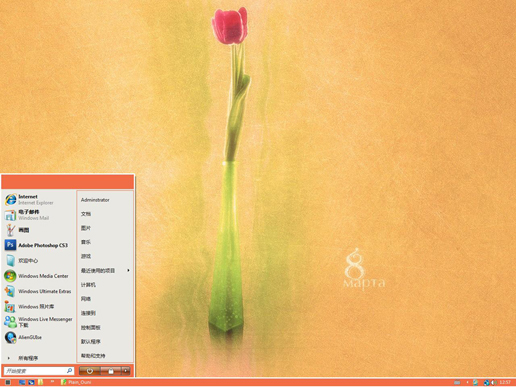Open Control Panel (控制面板)
Screen dimensions: 516x387
pyautogui.click(x=105, y=328)
